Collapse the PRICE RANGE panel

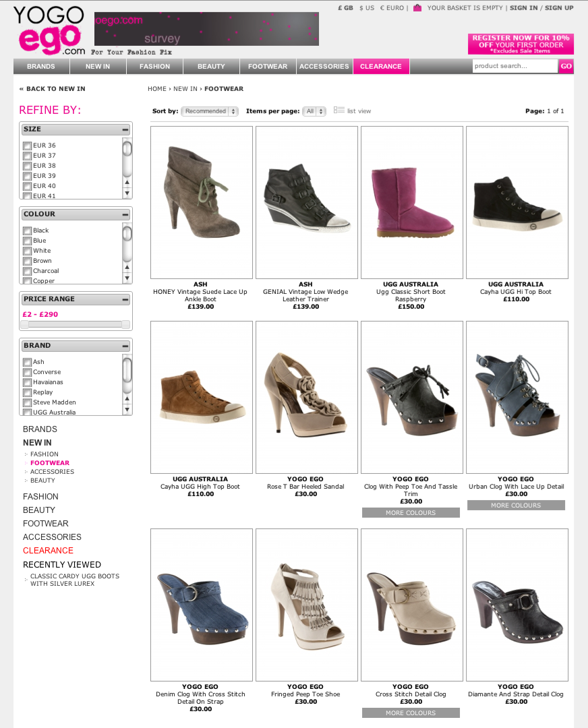(x=125, y=299)
